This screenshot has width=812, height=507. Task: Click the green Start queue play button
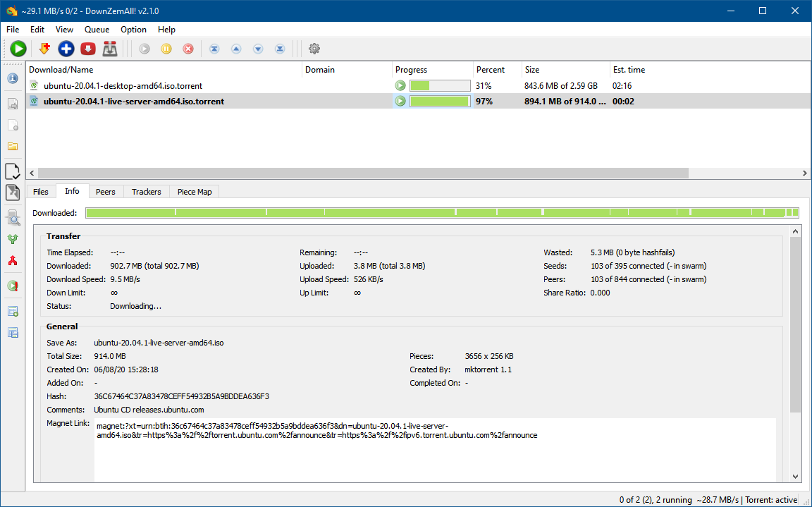tap(18, 49)
